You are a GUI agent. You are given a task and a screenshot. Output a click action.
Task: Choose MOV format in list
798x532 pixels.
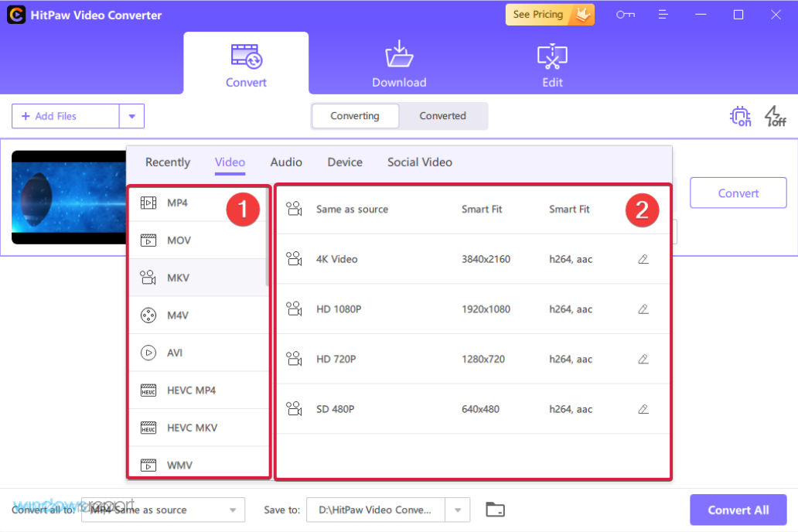tap(199, 240)
